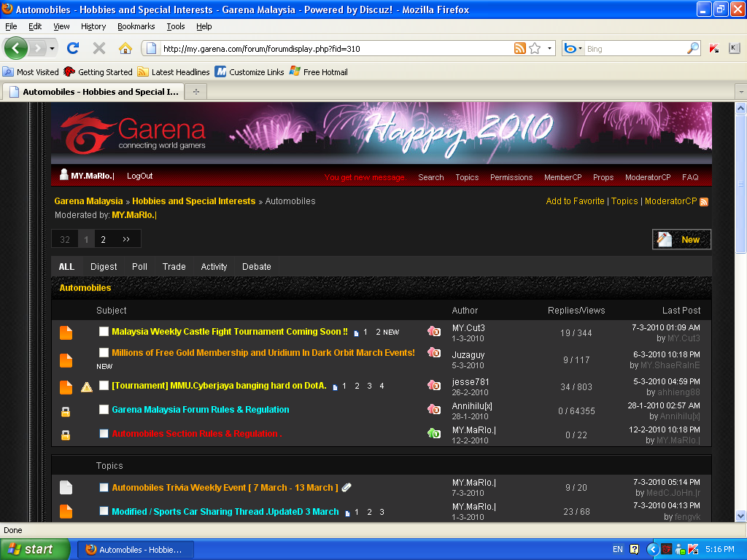Click the warning triangle icon on Tournament thread
Screen dimensions: 747x560
pyautogui.click(x=87, y=387)
